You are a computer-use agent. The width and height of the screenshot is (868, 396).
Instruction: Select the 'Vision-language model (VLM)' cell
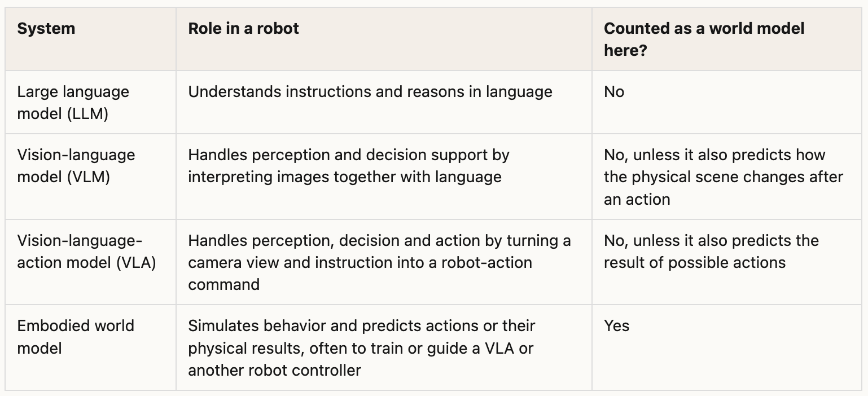pyautogui.click(x=76, y=166)
